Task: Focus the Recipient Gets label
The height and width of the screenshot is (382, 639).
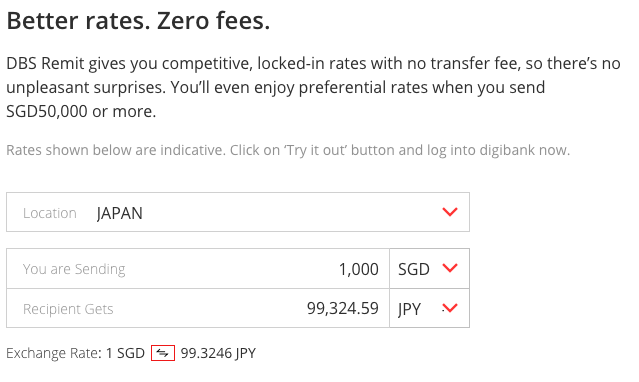Action: 68,309
